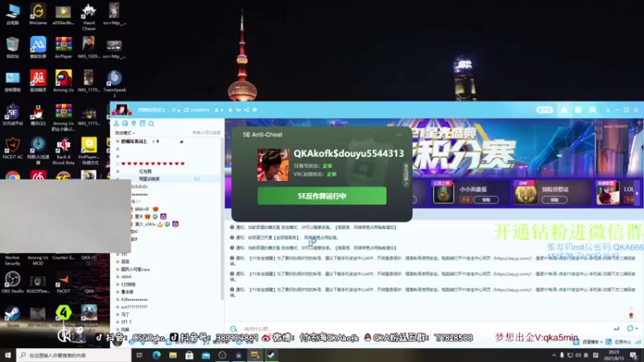Select the 马丁 entry in the channel list
The width and height of the screenshot is (644, 362).
pyautogui.click(x=125, y=315)
